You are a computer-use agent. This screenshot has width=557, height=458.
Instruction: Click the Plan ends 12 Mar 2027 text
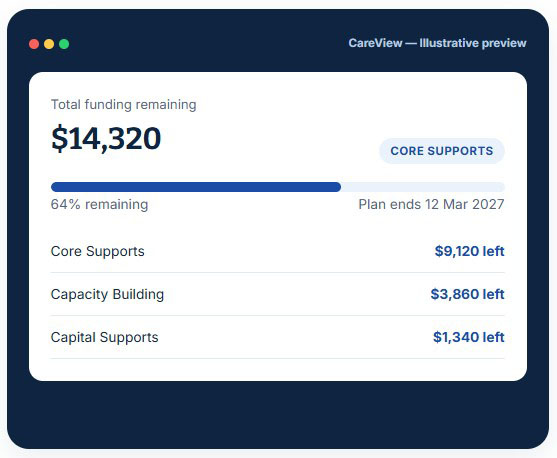(x=431, y=205)
